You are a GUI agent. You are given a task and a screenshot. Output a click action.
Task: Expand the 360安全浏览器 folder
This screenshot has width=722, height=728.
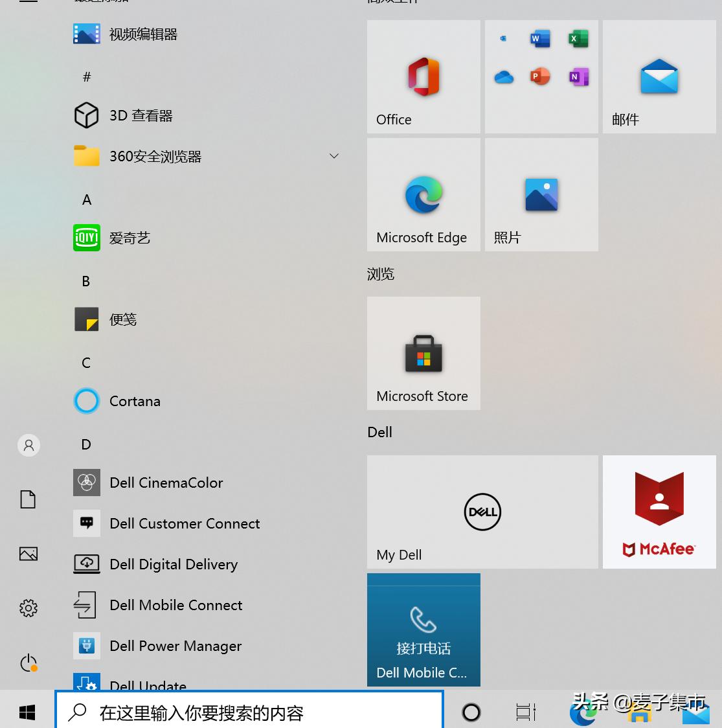(334, 156)
